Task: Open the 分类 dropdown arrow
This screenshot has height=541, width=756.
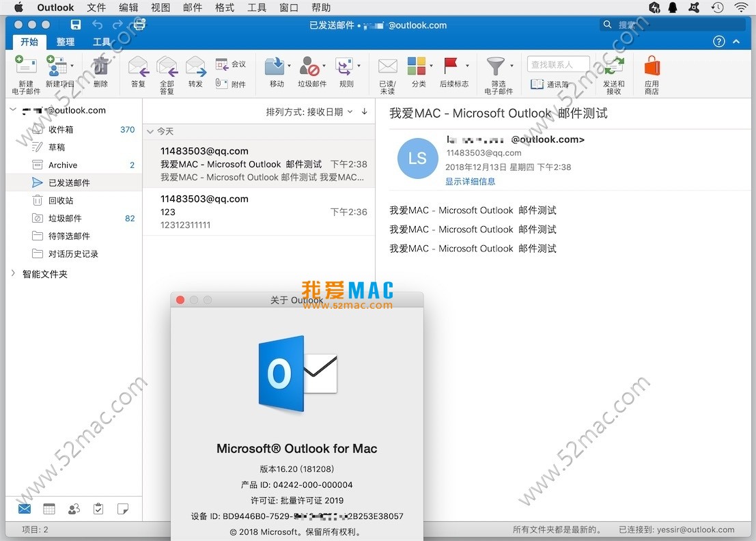Action: coord(431,66)
